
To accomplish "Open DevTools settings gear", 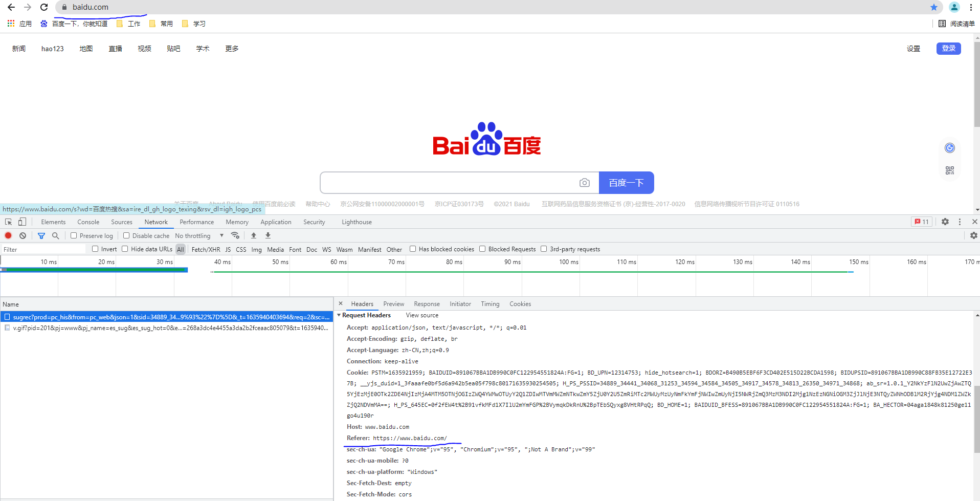I will 945,222.
